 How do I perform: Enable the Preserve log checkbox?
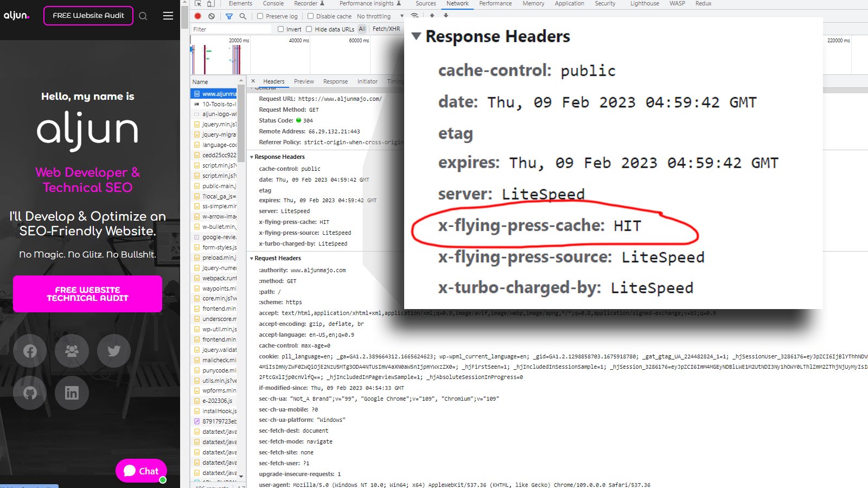point(260,16)
